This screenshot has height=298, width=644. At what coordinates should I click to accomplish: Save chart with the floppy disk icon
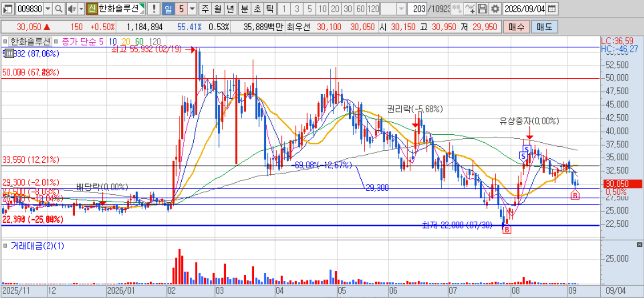[x=482, y=8]
